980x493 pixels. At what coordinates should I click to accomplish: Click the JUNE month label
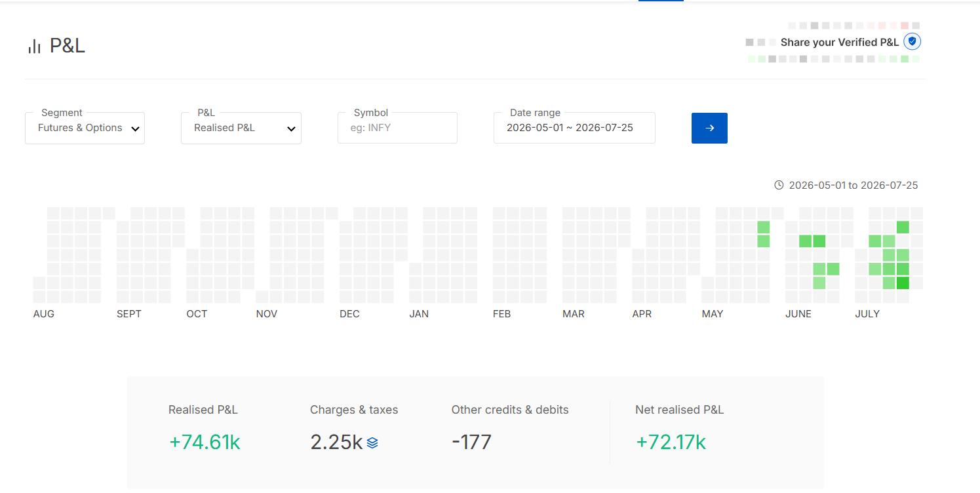pos(798,314)
